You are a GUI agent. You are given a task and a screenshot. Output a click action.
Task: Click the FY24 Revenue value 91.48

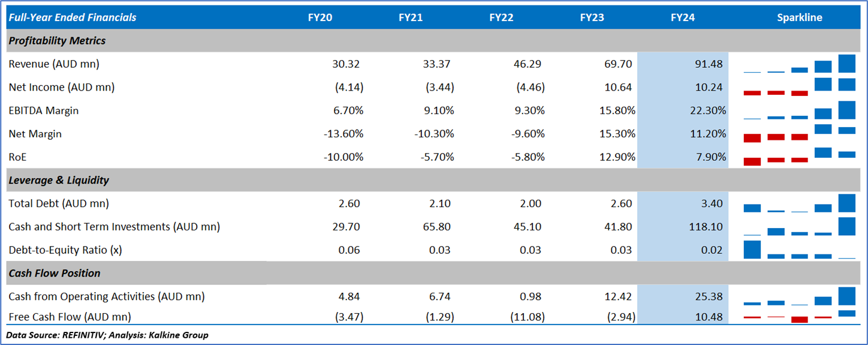point(709,64)
